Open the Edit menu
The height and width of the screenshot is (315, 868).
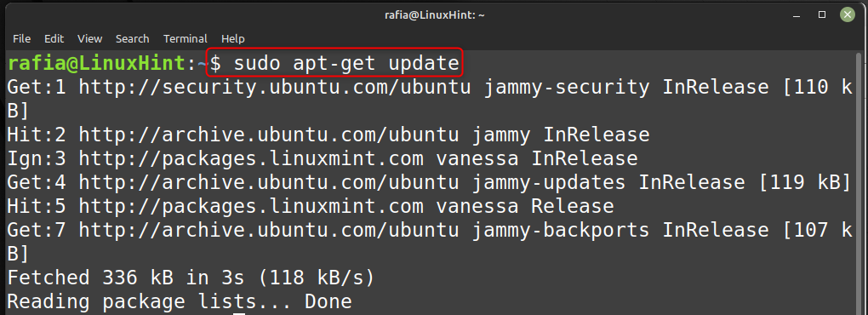[54, 39]
